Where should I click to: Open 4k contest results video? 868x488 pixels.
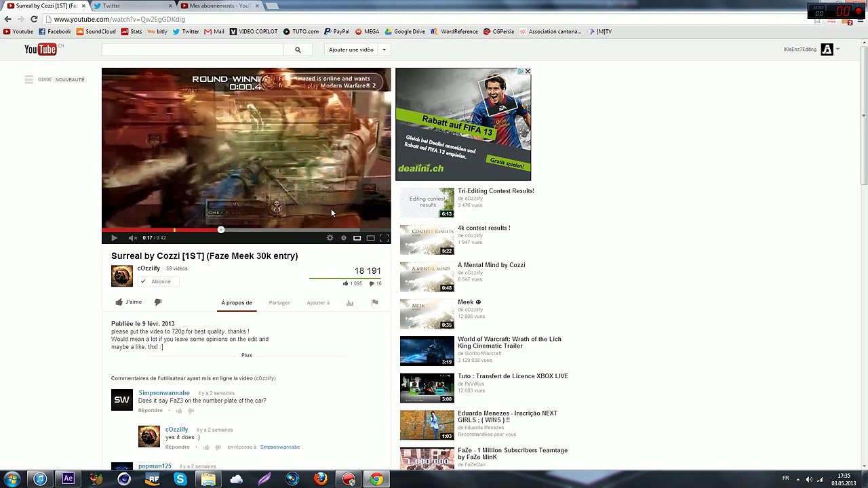coord(484,228)
